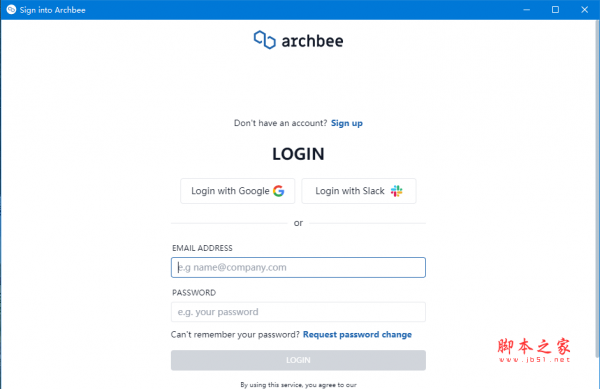The height and width of the screenshot is (389, 600).
Task: Click the Sign into Archbee window title
Action: tap(52, 10)
